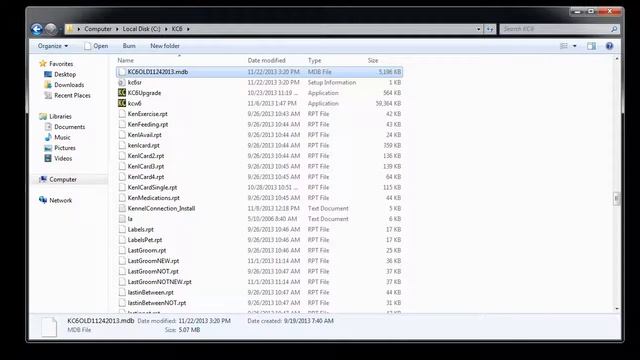This screenshot has height=360, width=640.
Task: Click the Libraries icon in sidebar
Action: 43,116
